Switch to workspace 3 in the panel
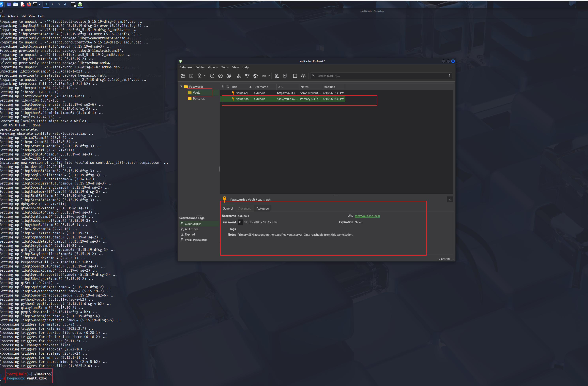Viewport: 588px width, 386px height. tap(59, 4)
